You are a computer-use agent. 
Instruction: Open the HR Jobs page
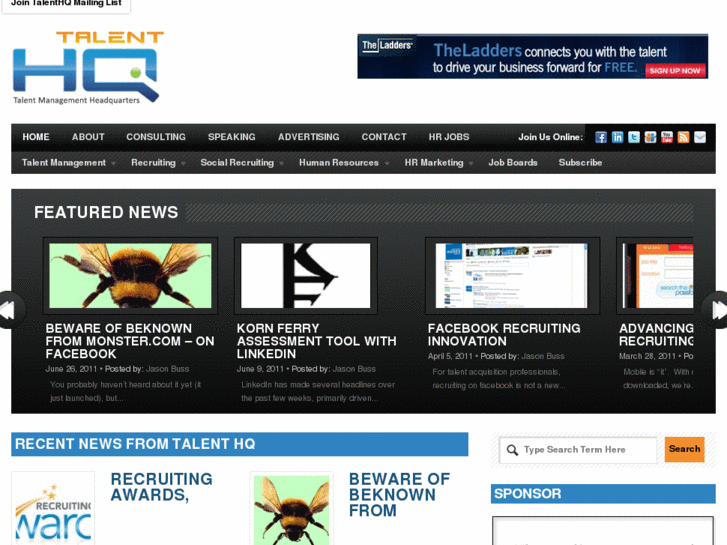tap(448, 137)
